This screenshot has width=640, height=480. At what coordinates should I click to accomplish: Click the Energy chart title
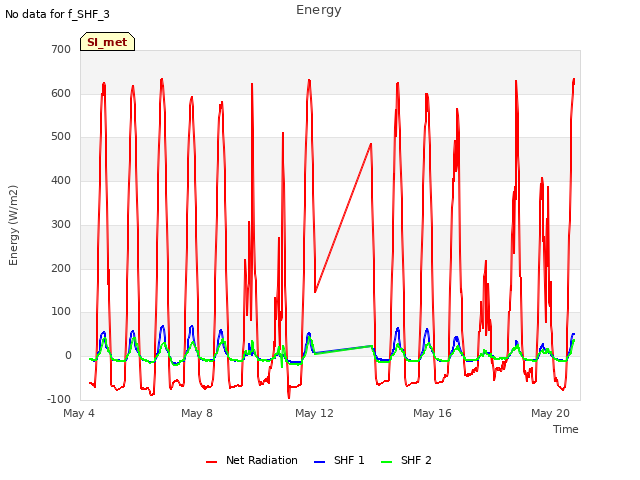pos(319,10)
